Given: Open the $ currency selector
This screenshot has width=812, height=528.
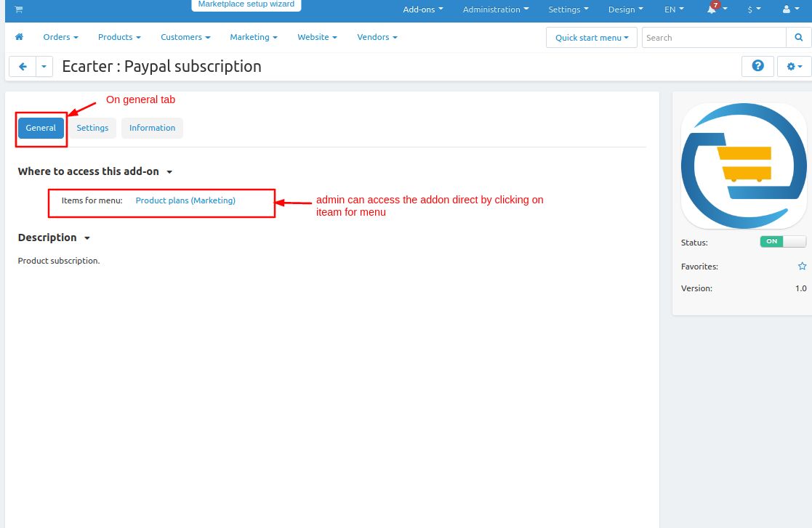Looking at the screenshot, I should (x=754, y=9).
